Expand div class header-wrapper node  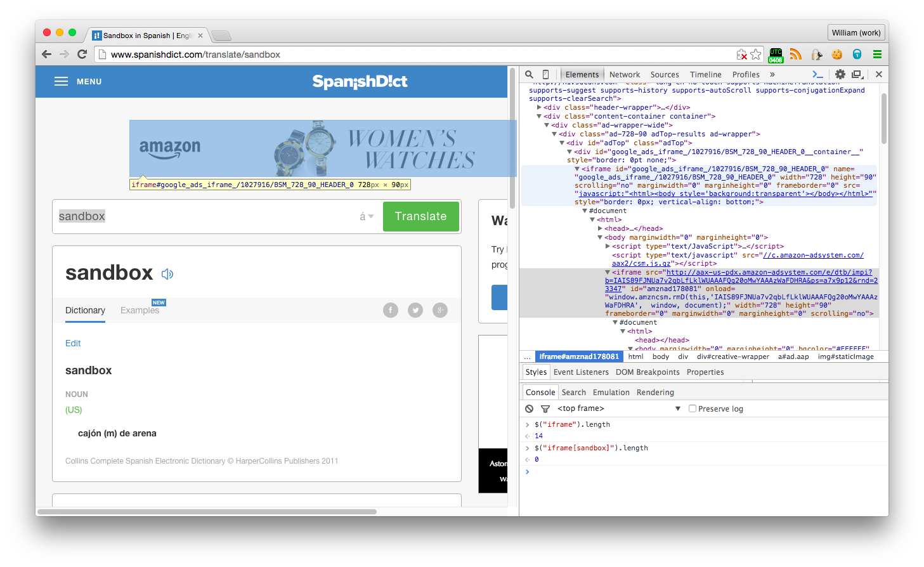pyautogui.click(x=539, y=107)
